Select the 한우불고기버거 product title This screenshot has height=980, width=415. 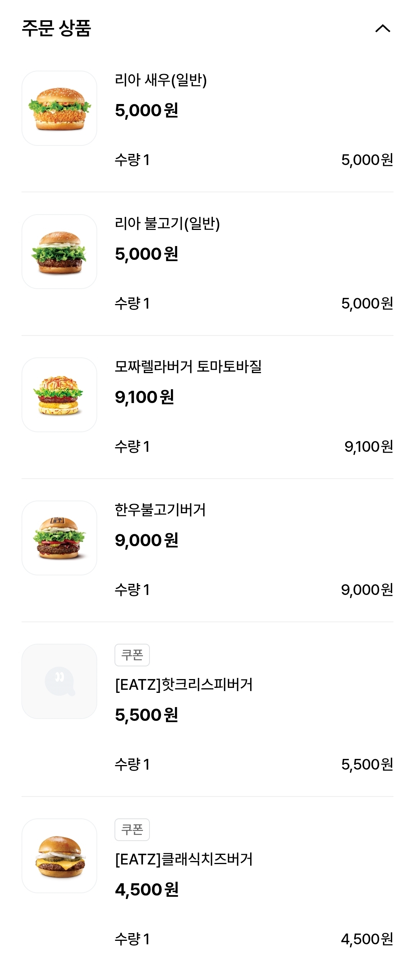[160, 510]
